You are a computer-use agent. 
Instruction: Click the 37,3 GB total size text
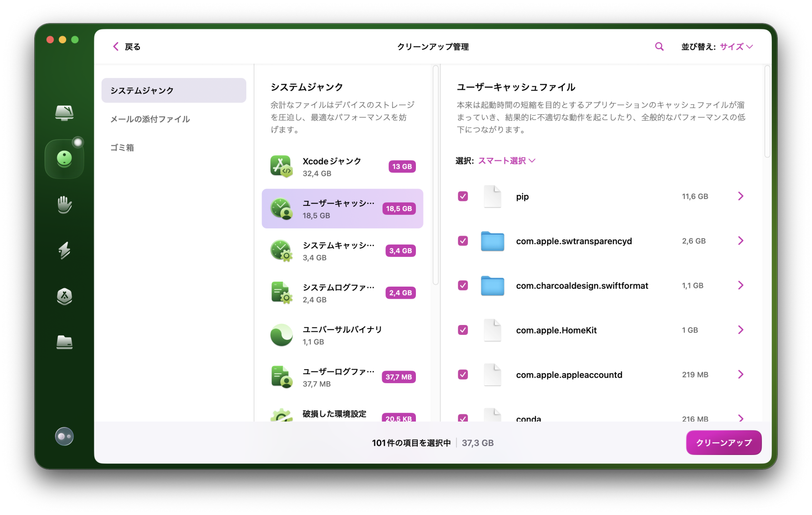[478, 443]
